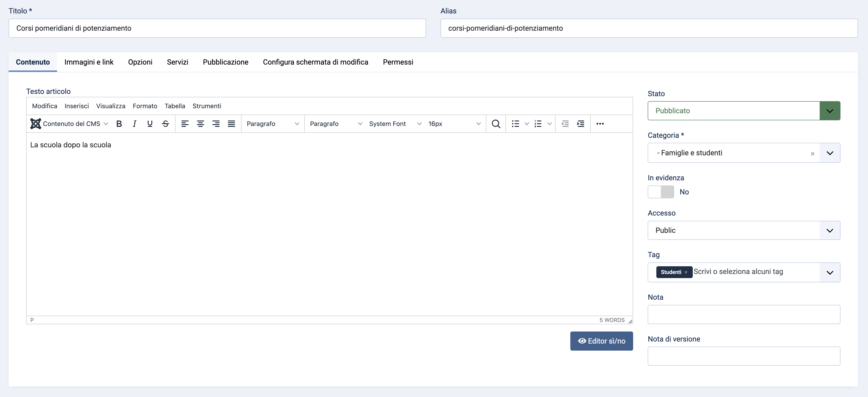
Task: Justify the text
Action: coord(231,123)
